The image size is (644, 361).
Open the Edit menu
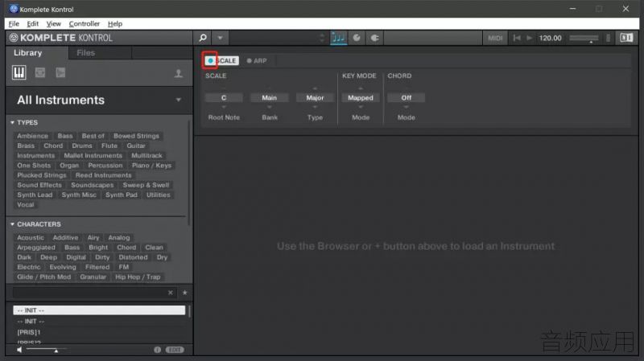click(32, 24)
